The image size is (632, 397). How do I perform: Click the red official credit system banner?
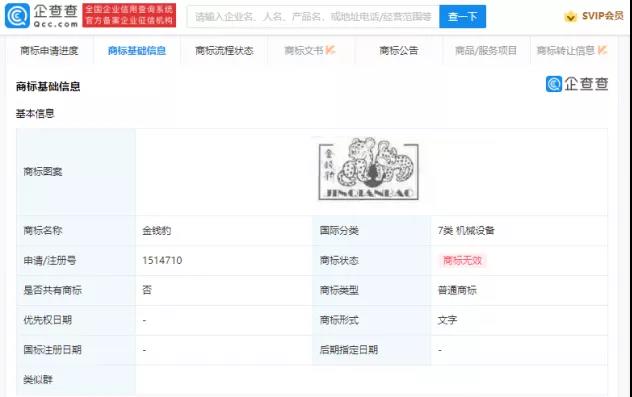129,15
